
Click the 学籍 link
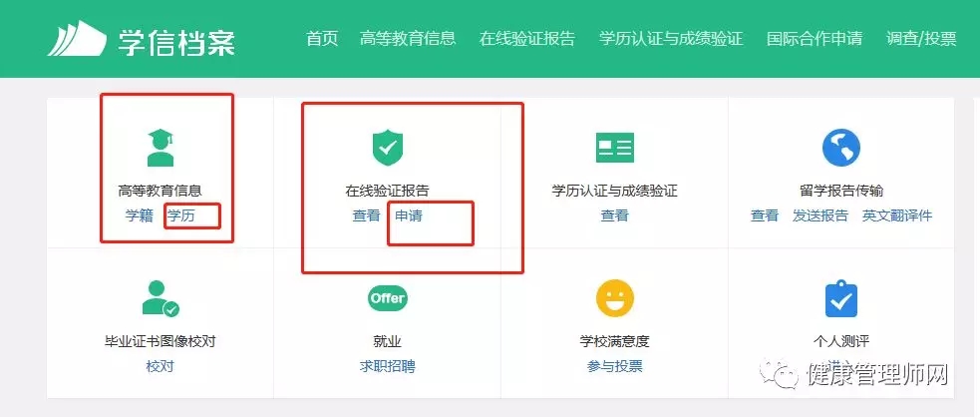pos(140,215)
